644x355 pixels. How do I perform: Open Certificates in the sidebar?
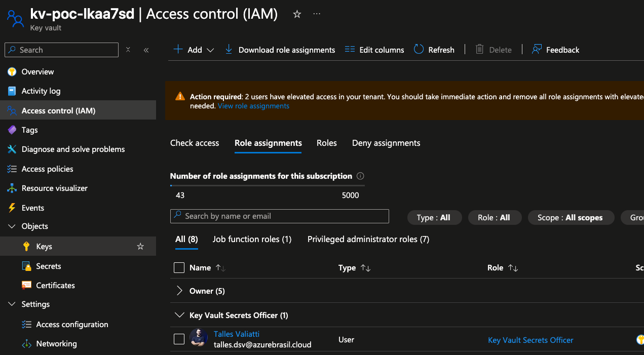(56, 286)
